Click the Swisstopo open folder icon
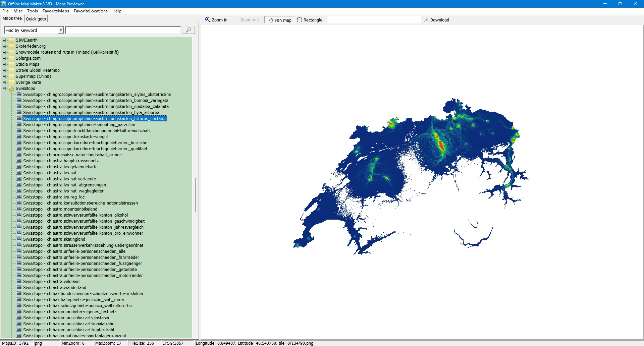 tap(11, 89)
